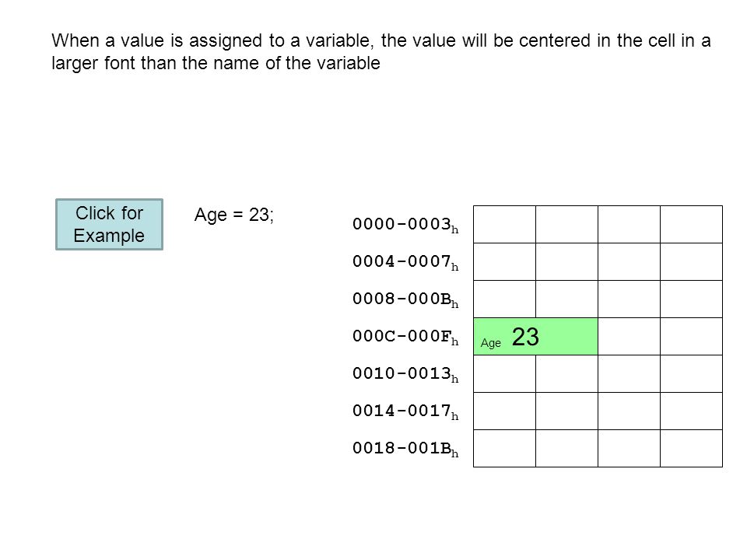
Task: Select the address label 0004-0007h
Action: coord(405,262)
